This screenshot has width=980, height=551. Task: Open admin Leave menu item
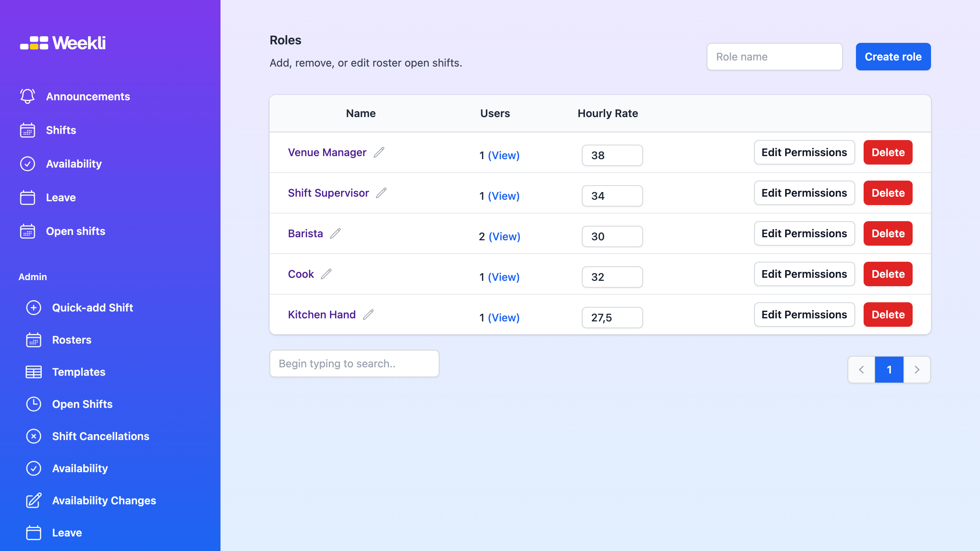67,533
